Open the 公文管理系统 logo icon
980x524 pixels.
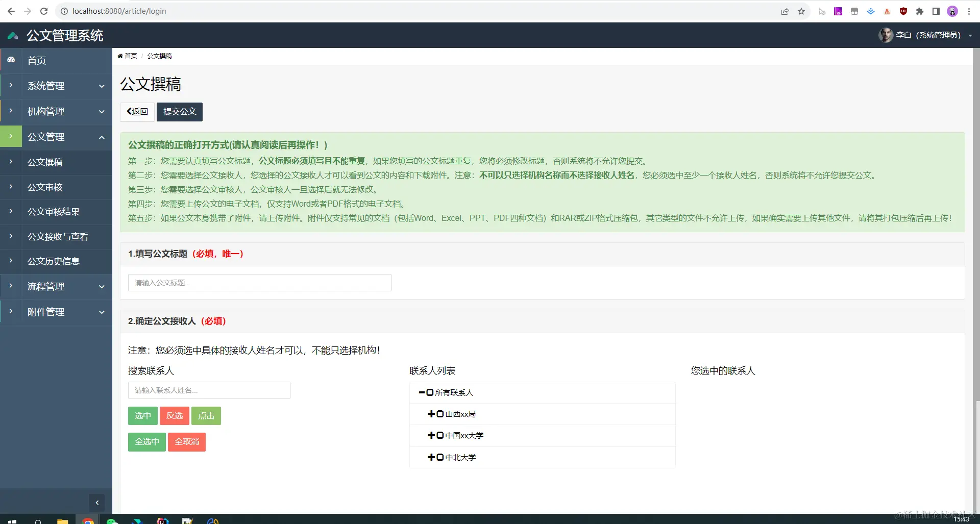(x=12, y=35)
